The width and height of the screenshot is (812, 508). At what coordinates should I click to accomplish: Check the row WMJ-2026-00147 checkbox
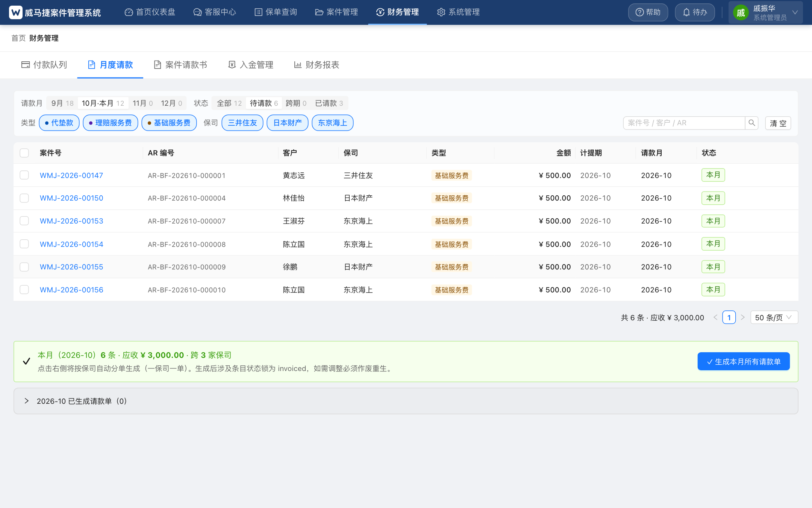(x=24, y=175)
